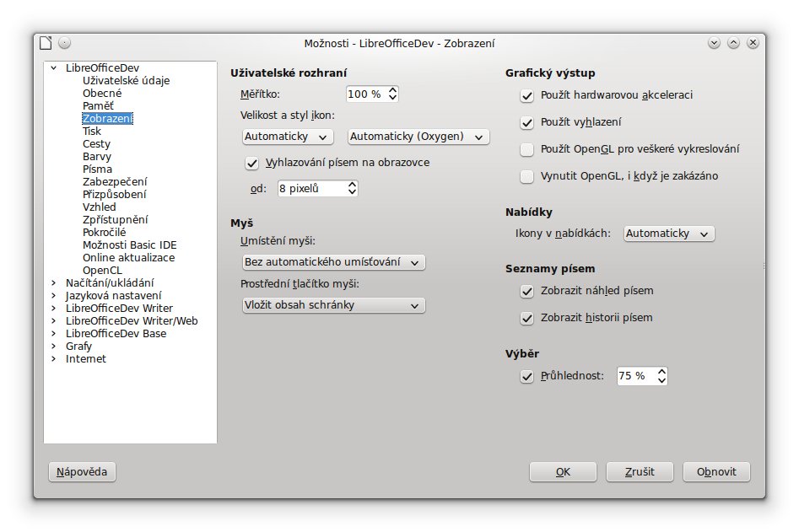The image size is (799, 532).
Task: Select Zabezpečení in the tree
Action: [x=115, y=182]
